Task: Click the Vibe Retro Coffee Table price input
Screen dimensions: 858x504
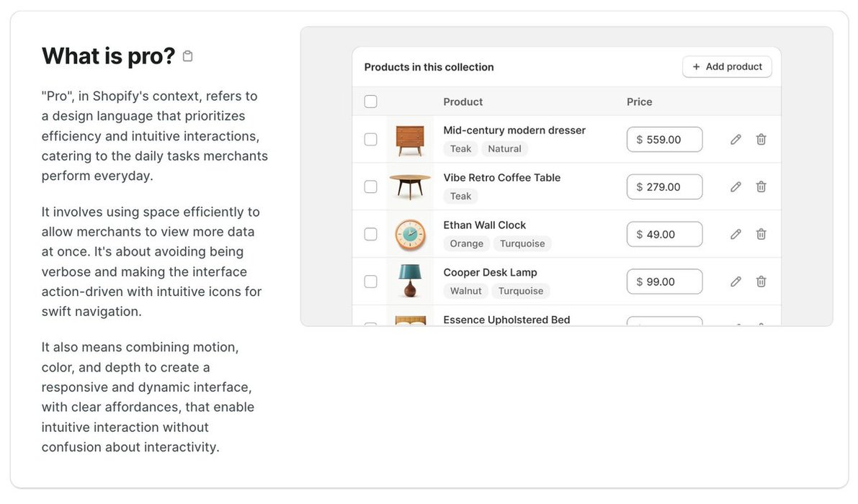Action: coord(664,187)
